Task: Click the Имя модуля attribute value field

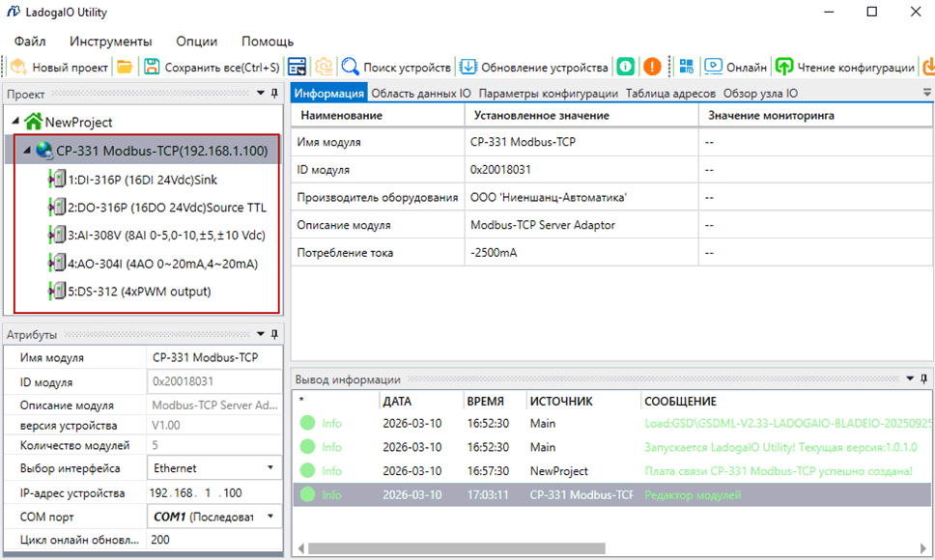Action: (x=213, y=357)
